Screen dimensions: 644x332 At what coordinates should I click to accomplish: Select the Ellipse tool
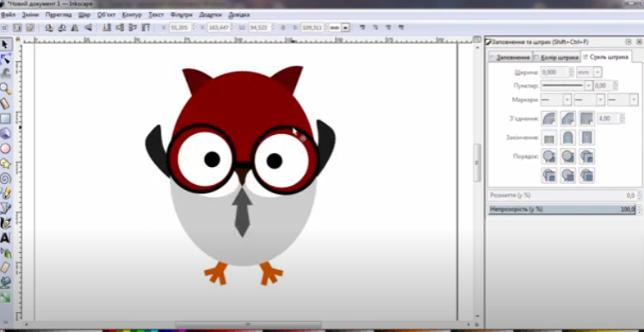[5, 148]
